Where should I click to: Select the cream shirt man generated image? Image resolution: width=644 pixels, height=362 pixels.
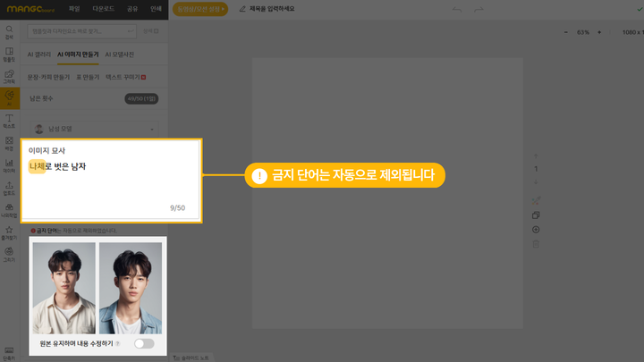[64, 288]
